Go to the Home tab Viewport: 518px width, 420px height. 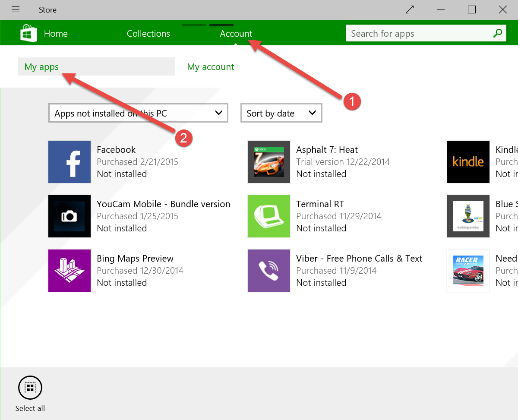56,33
